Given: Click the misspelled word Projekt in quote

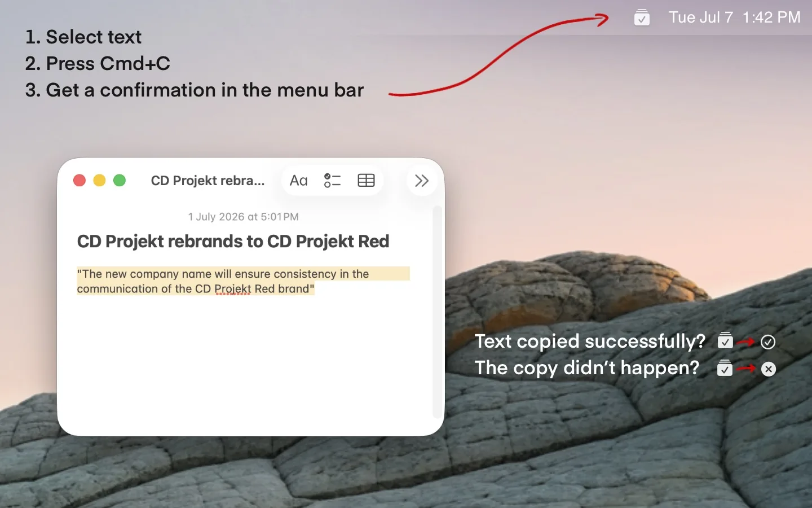Looking at the screenshot, I should 232,289.
